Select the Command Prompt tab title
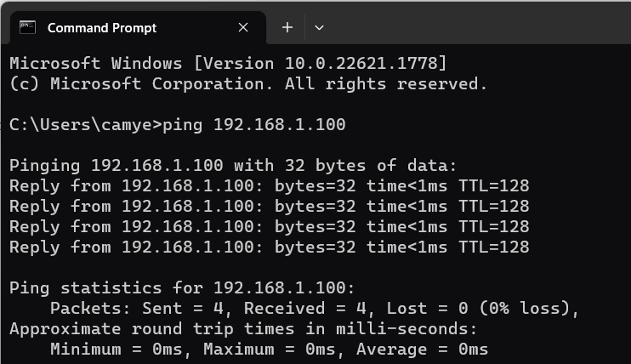 click(x=102, y=28)
